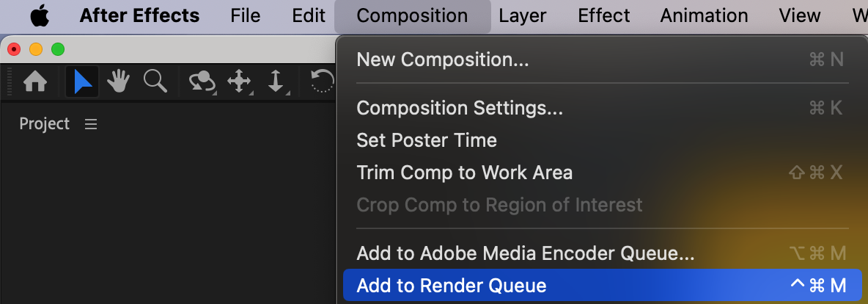Open the Effect menu
This screenshot has width=868, height=304.
point(603,15)
